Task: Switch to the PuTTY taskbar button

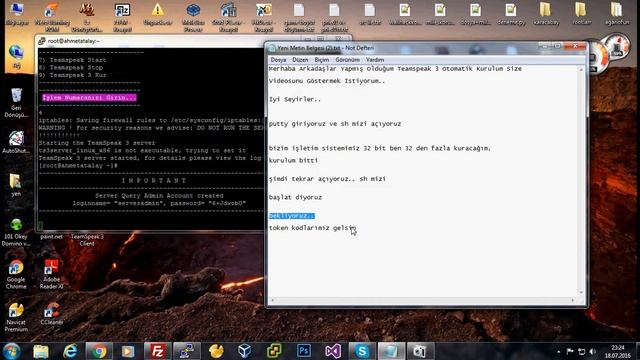Action: 187,351
